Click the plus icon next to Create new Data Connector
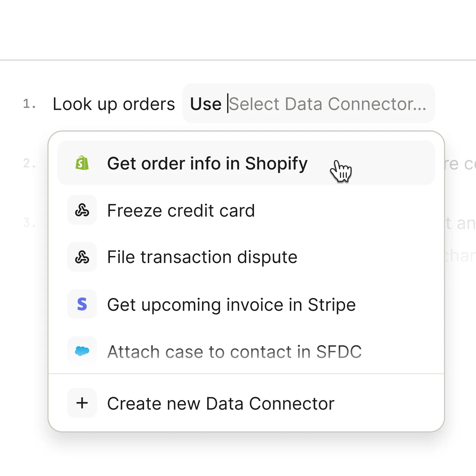This screenshot has height=476, width=476. [82, 403]
